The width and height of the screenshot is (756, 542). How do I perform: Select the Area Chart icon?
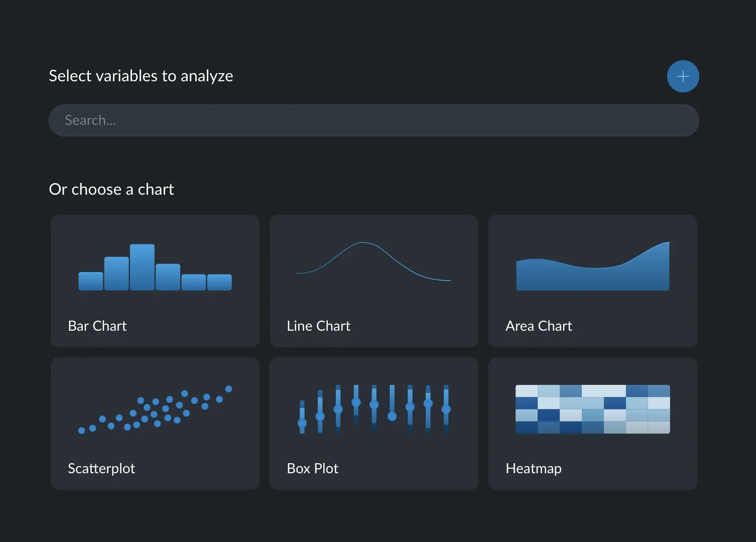click(592, 265)
